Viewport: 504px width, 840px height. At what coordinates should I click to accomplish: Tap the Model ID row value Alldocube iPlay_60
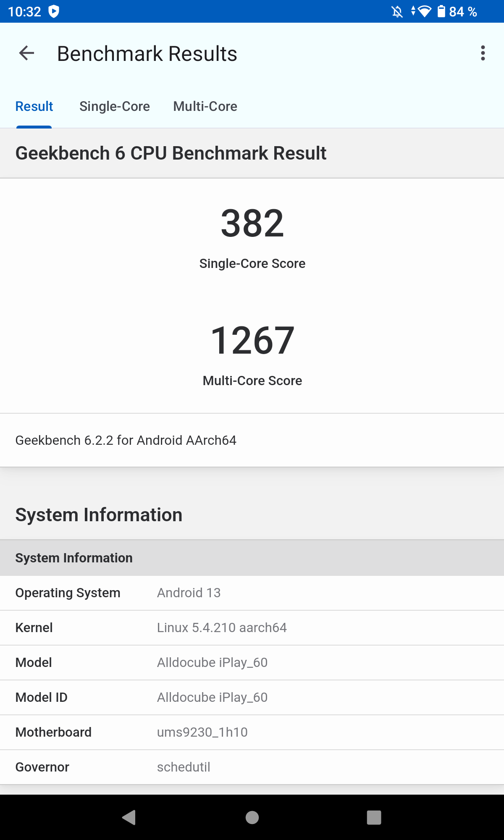pos(212,697)
